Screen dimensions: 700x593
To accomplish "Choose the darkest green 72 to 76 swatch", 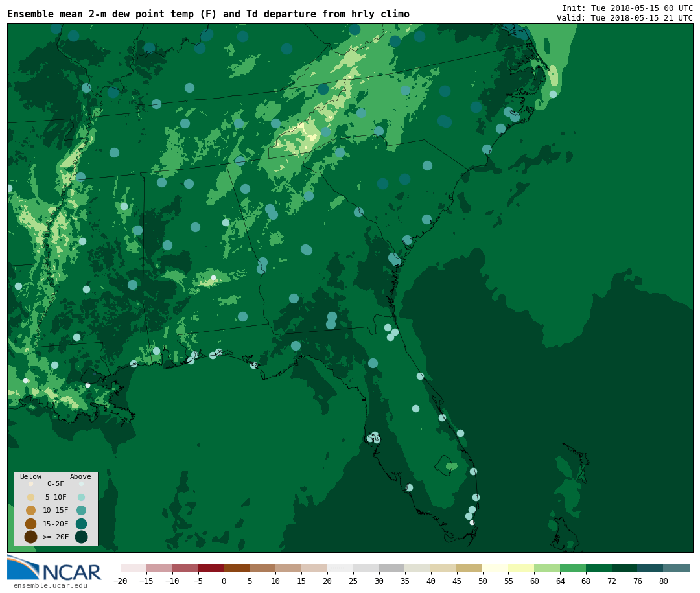I will click(x=624, y=568).
